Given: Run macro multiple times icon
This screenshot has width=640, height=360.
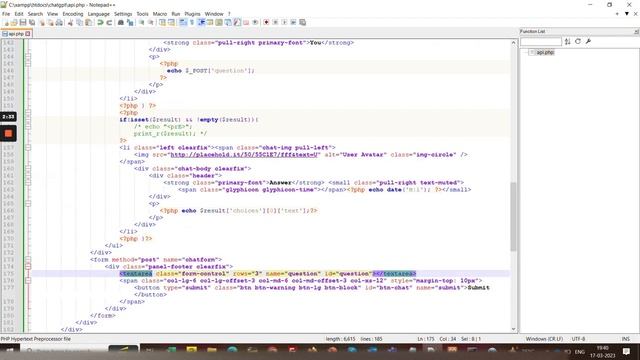Looking at the screenshot, I should (293, 22).
